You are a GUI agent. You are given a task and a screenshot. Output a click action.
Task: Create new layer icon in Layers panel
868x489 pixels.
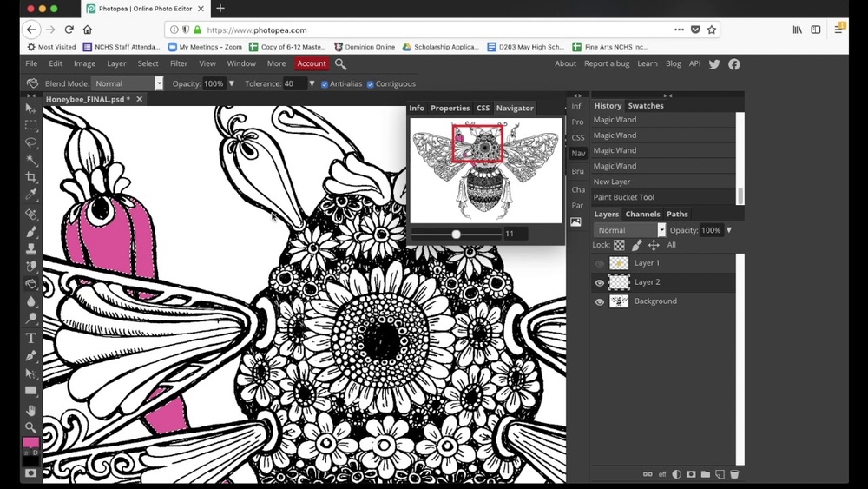720,474
